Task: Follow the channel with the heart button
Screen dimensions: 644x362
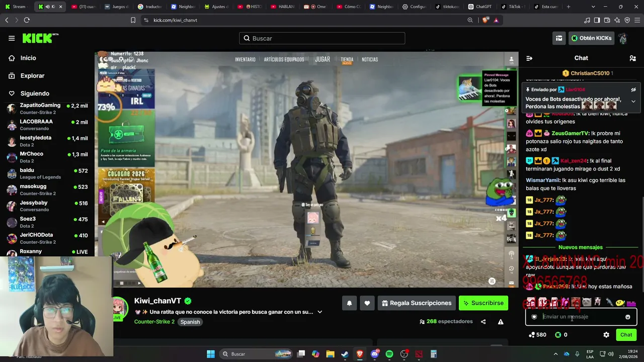Action: tap(367, 303)
